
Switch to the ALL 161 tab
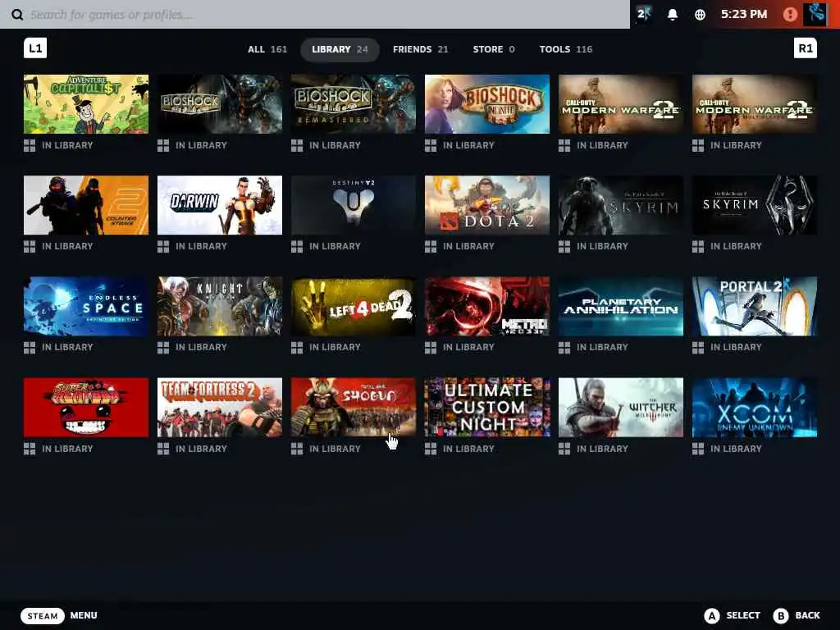point(267,49)
